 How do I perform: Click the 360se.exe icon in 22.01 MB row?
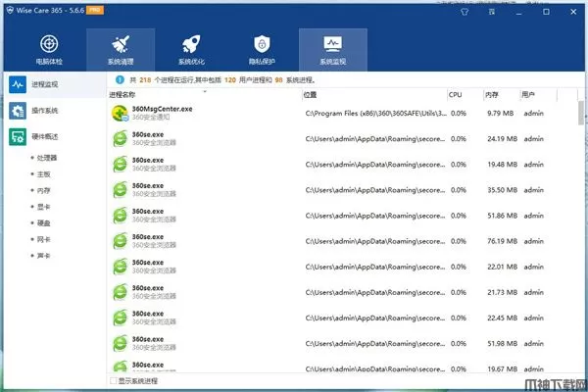point(120,267)
